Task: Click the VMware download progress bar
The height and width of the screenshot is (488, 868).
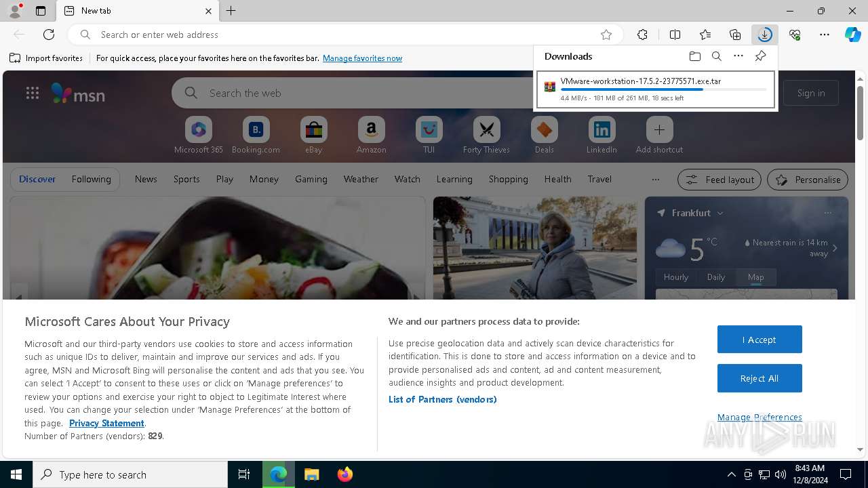Action: point(663,89)
